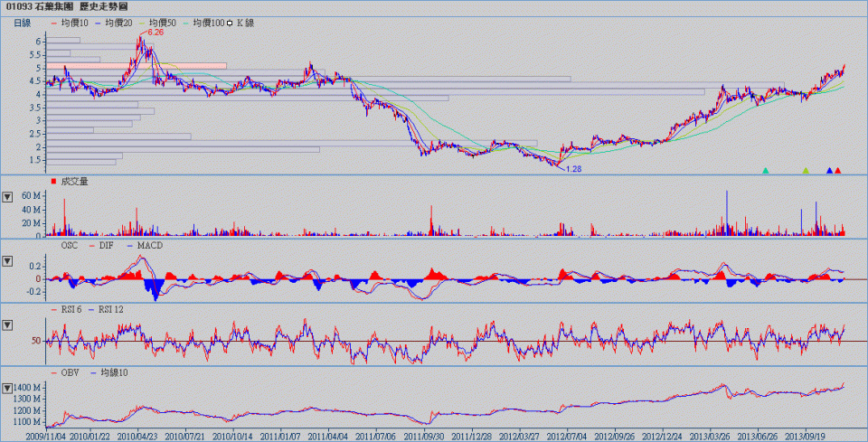The image size is (868, 442).
Task: Click the yellow-green triangle event marker
Action: point(806,170)
